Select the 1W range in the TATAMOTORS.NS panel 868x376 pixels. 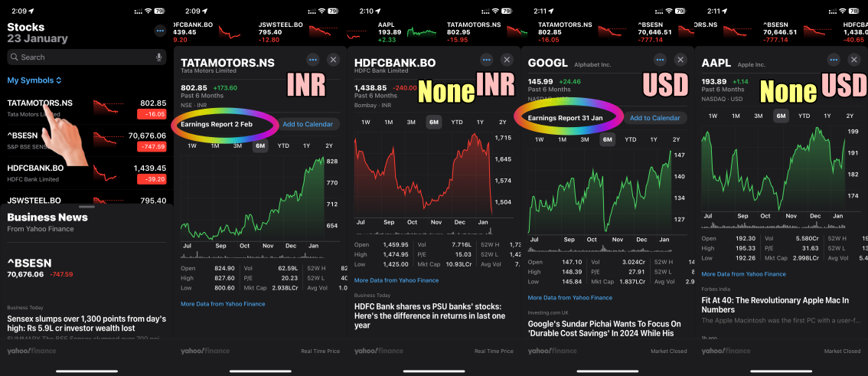[x=192, y=145]
